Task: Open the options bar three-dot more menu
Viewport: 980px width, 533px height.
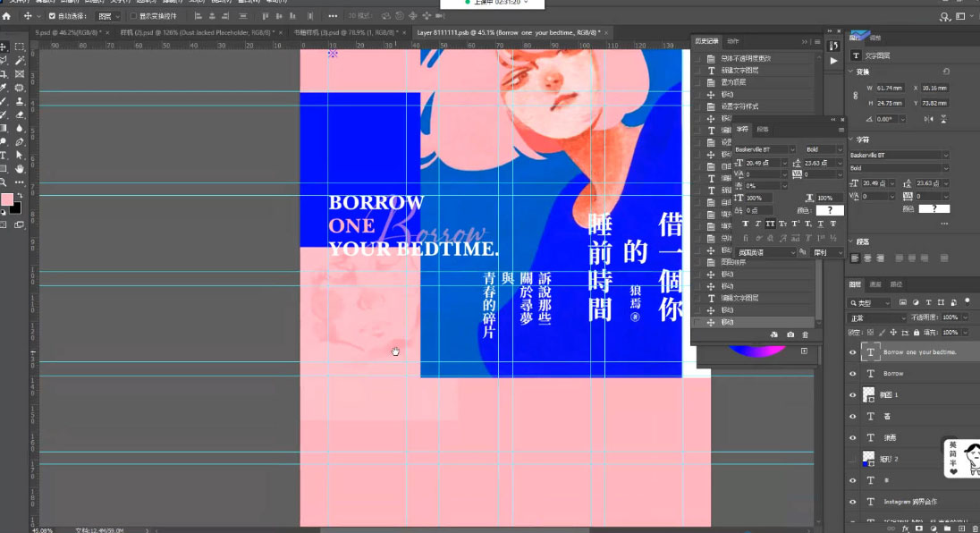Action: (333, 16)
